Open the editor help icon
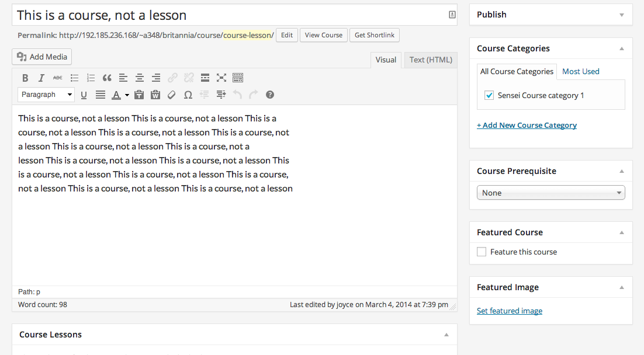This screenshot has width=644, height=355. point(270,95)
